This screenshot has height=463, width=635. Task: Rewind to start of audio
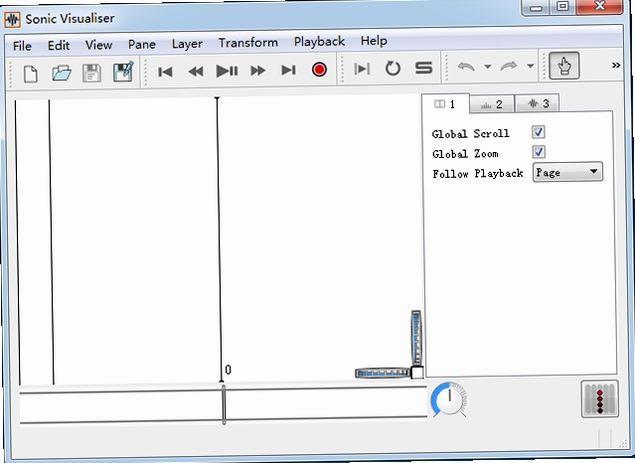coord(165,72)
